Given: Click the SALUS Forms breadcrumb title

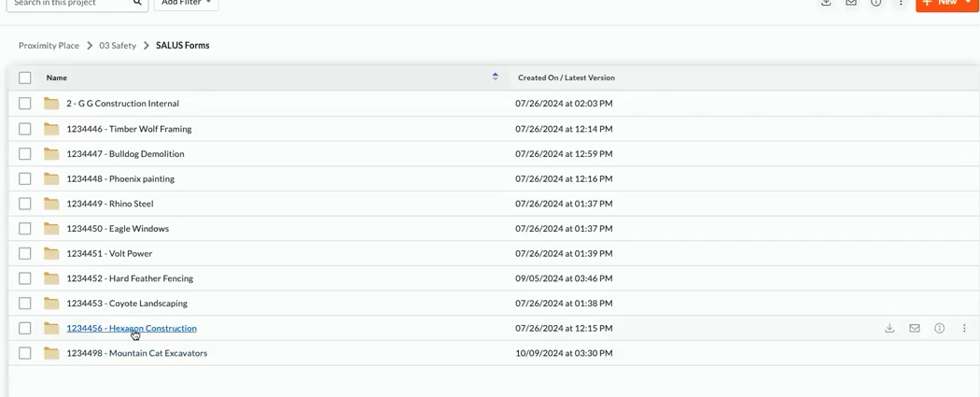Looking at the screenshot, I should (x=183, y=46).
